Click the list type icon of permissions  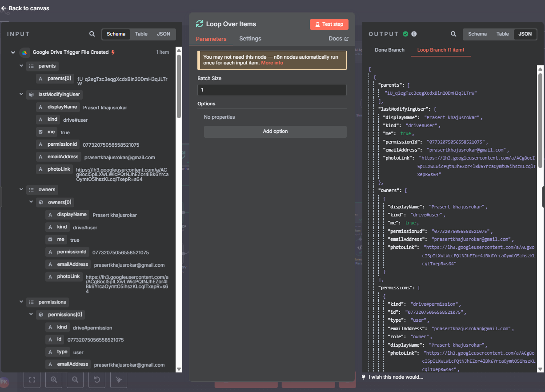pos(31,302)
